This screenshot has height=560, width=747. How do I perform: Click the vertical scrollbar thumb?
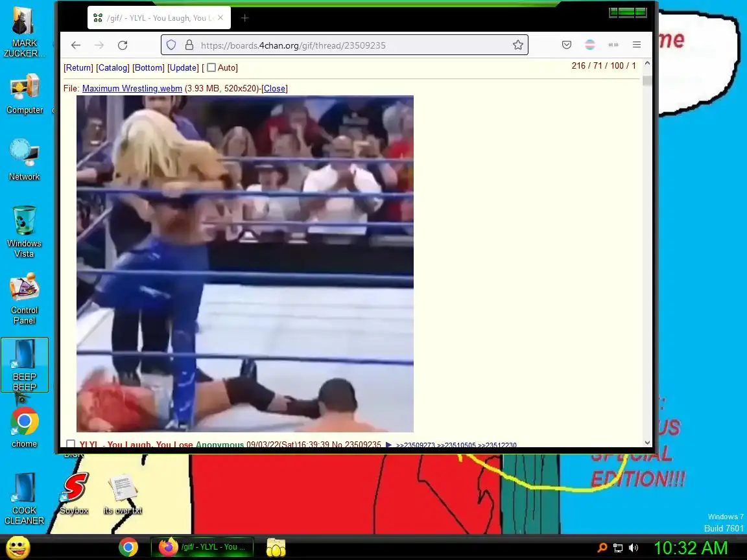coord(647,80)
